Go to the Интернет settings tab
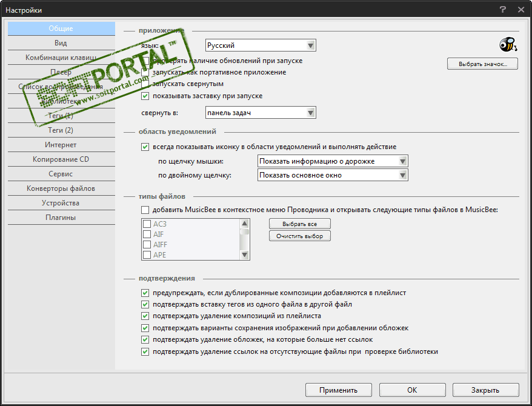The image size is (532, 406). click(x=61, y=145)
